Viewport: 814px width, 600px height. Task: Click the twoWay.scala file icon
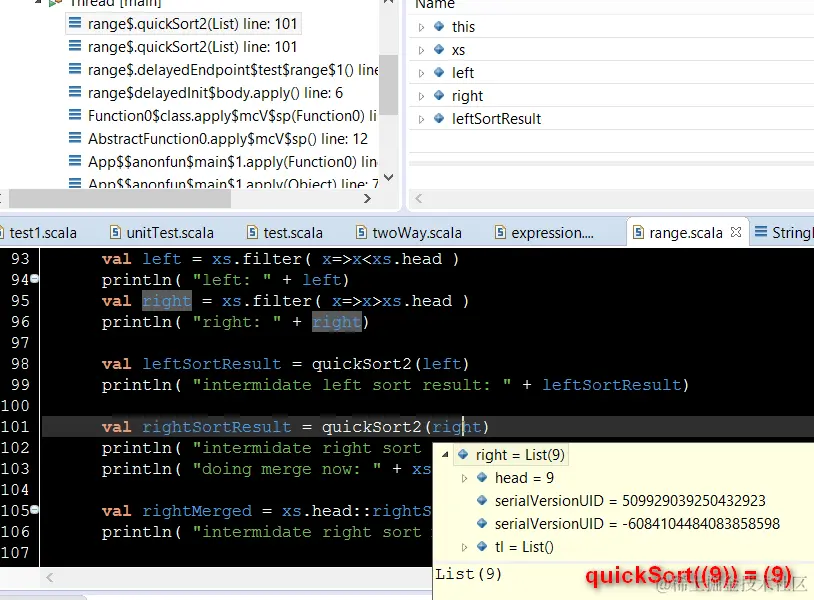pyautogui.click(x=361, y=232)
